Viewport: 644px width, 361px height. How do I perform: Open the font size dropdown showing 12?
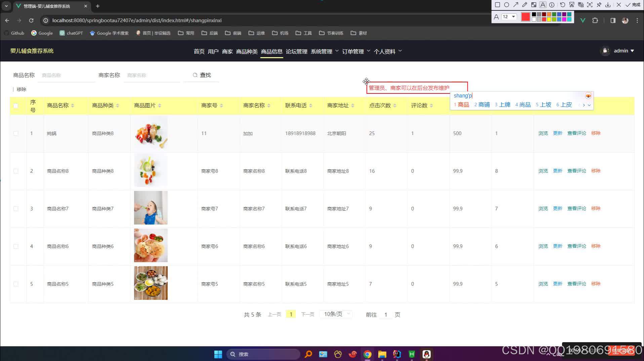tap(510, 16)
